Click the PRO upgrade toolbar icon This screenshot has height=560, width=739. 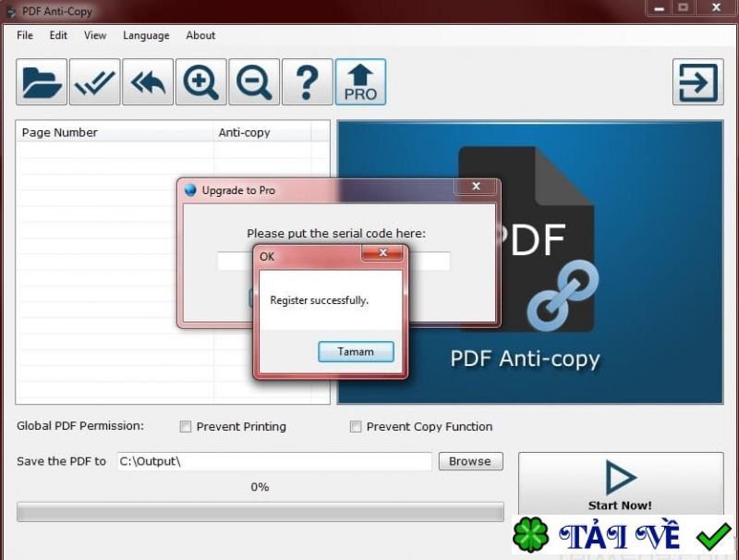coord(360,82)
